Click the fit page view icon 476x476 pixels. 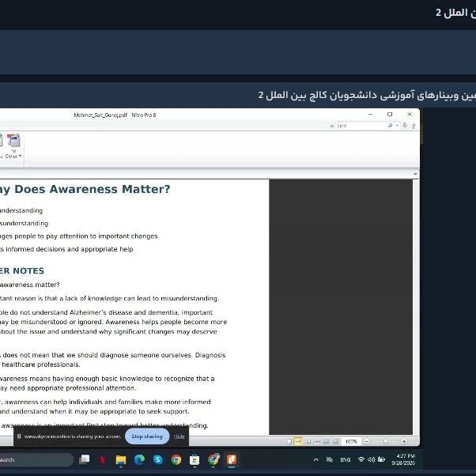336,441
